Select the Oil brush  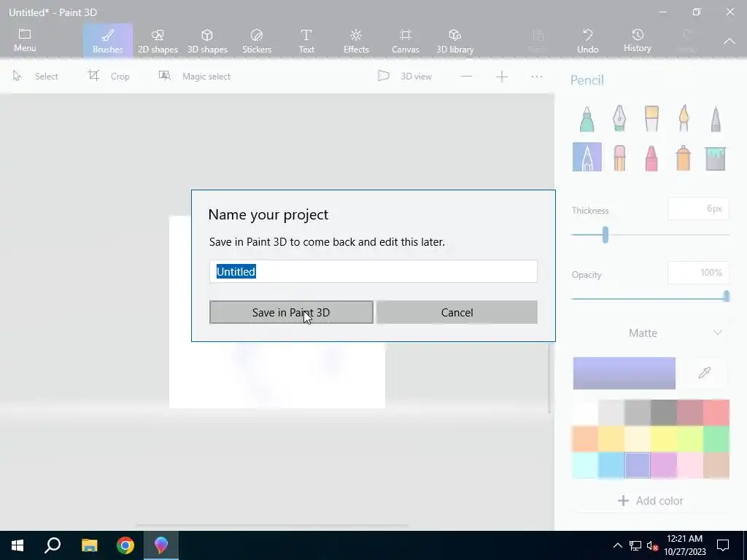651,119
